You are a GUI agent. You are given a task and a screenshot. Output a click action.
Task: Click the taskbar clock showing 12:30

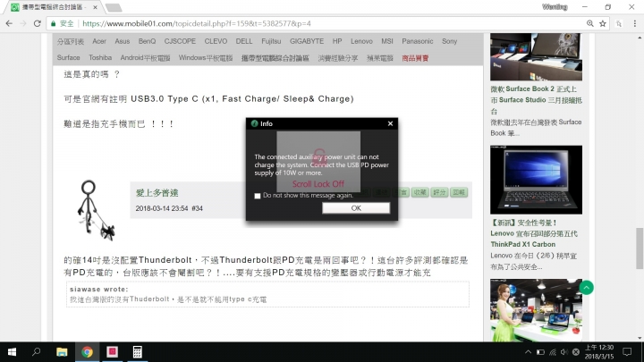click(x=598, y=352)
